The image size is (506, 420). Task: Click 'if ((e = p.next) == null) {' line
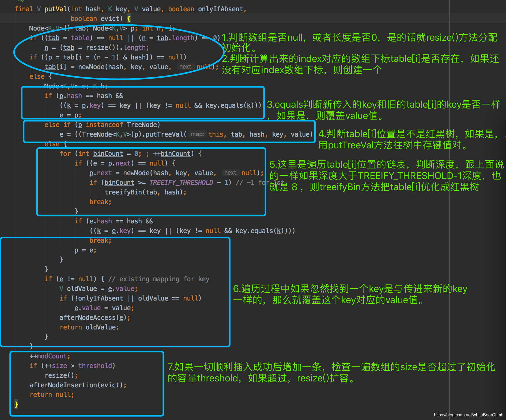[x=125, y=163]
